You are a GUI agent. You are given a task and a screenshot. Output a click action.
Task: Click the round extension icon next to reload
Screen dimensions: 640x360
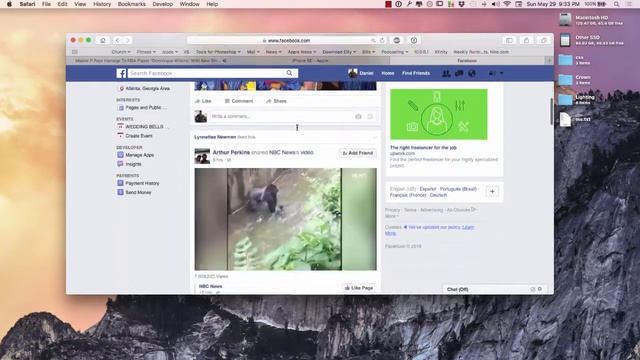(396, 40)
